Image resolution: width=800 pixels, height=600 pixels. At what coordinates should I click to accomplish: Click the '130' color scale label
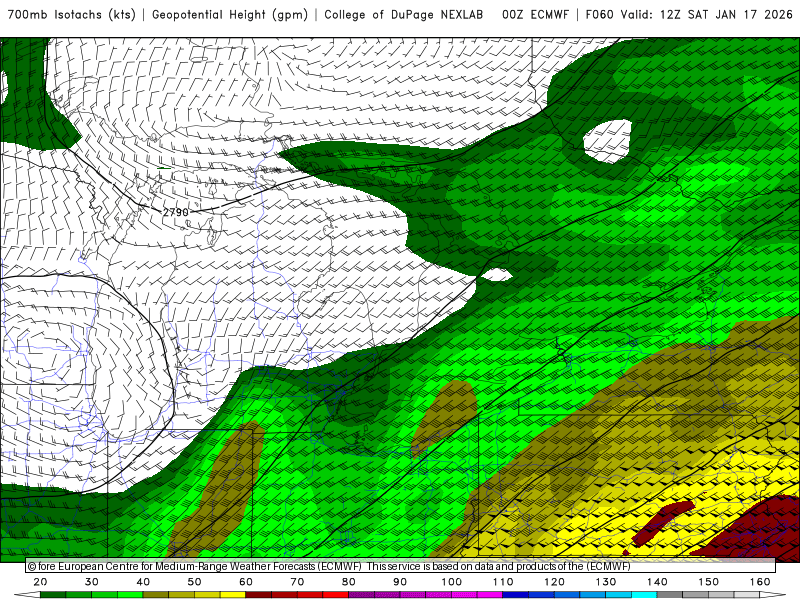point(606,582)
